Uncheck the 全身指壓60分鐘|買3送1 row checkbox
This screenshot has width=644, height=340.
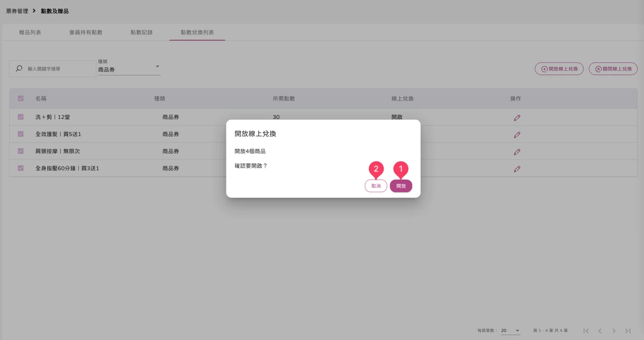pos(21,168)
